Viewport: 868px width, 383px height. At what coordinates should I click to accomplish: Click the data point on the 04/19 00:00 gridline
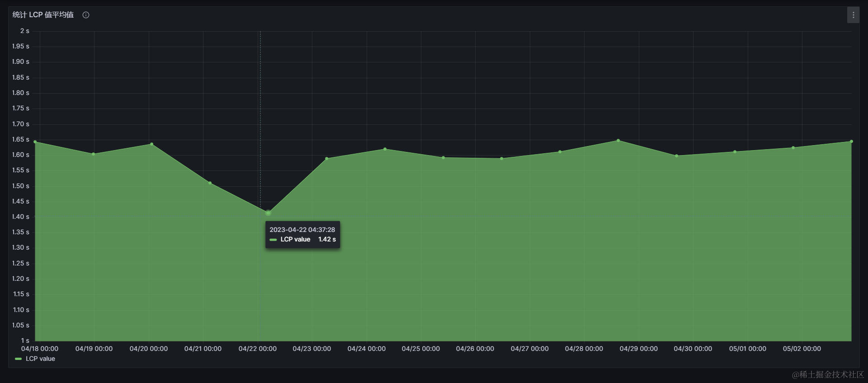(94, 154)
